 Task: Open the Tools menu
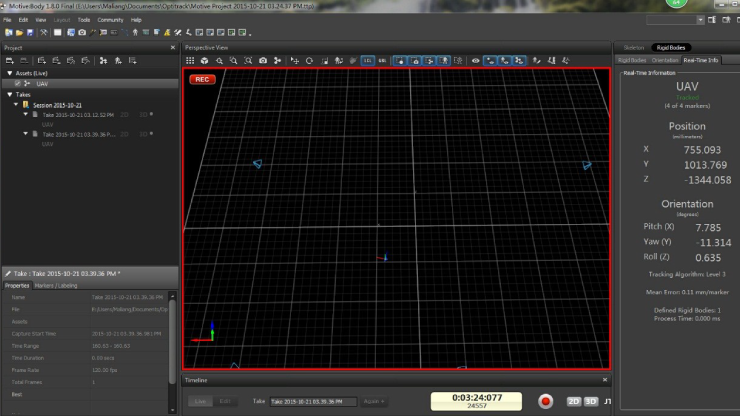coord(84,19)
